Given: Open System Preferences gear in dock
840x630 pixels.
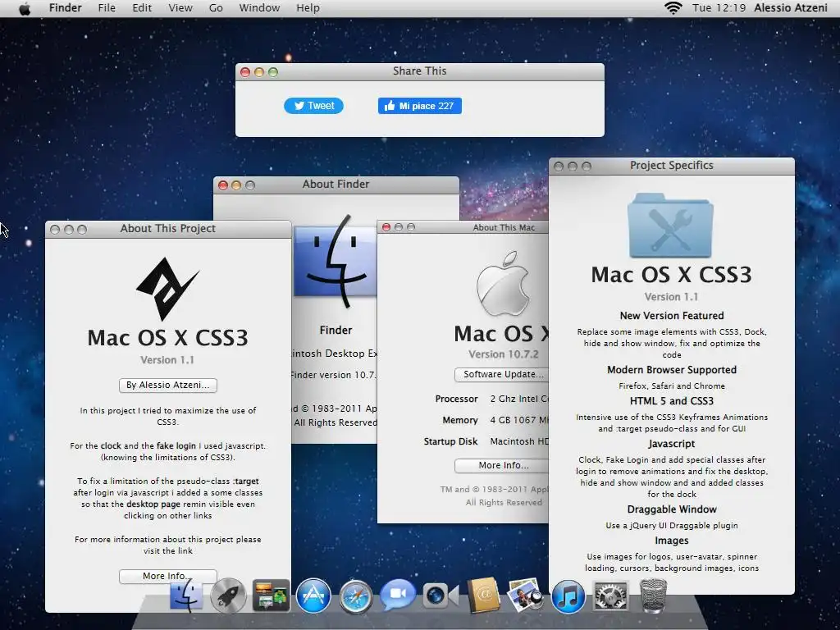Looking at the screenshot, I should [610, 596].
